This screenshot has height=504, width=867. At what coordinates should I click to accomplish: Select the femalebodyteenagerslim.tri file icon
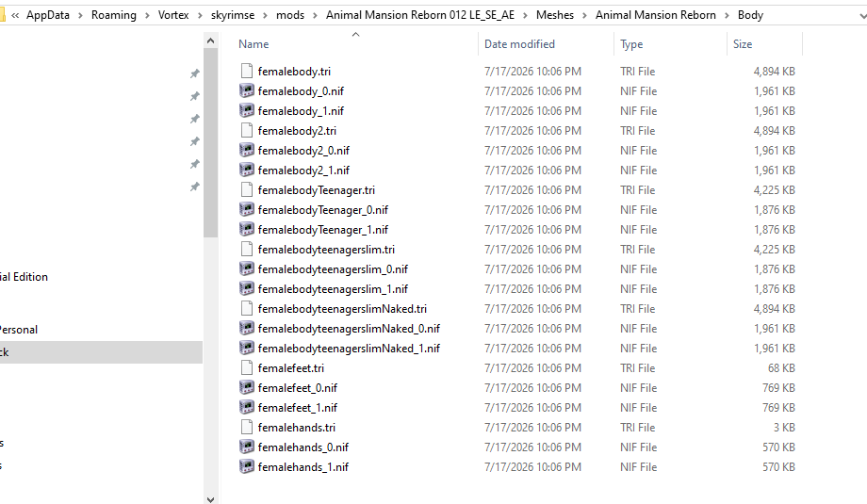pyautogui.click(x=247, y=250)
